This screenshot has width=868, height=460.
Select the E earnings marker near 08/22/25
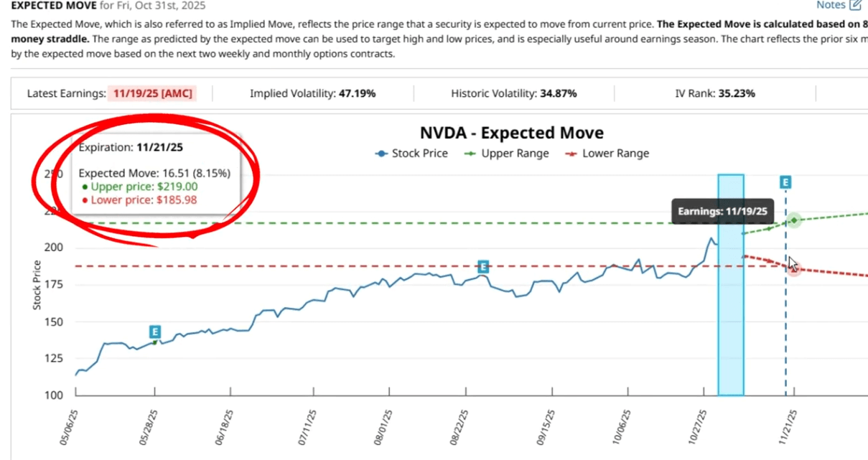[482, 266]
